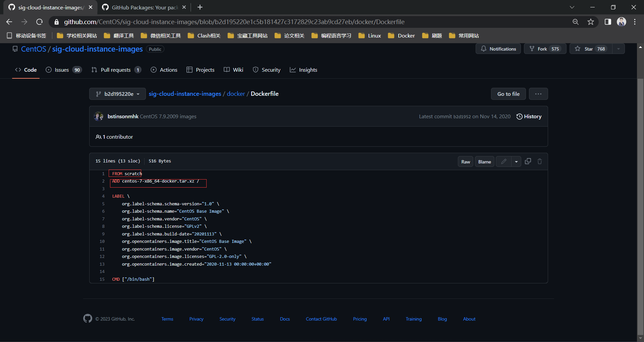Image resolution: width=644 pixels, height=342 pixels.
Task: Click the bstinsonmhk avatar thumbnail
Action: (99, 116)
